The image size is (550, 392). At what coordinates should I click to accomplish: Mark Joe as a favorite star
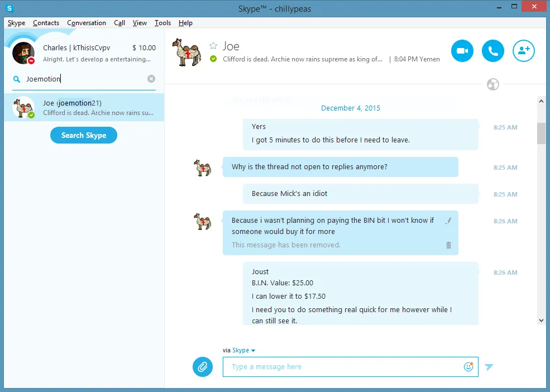coord(213,46)
